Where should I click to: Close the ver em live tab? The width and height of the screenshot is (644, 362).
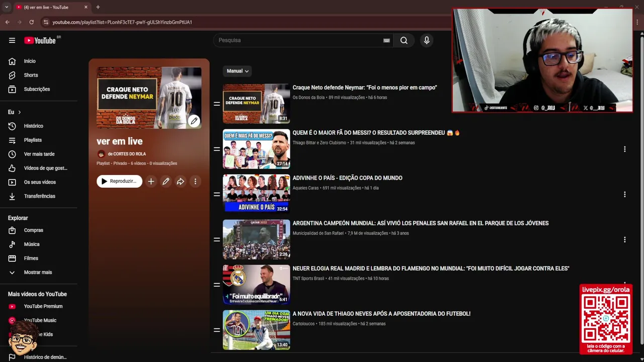86,7
